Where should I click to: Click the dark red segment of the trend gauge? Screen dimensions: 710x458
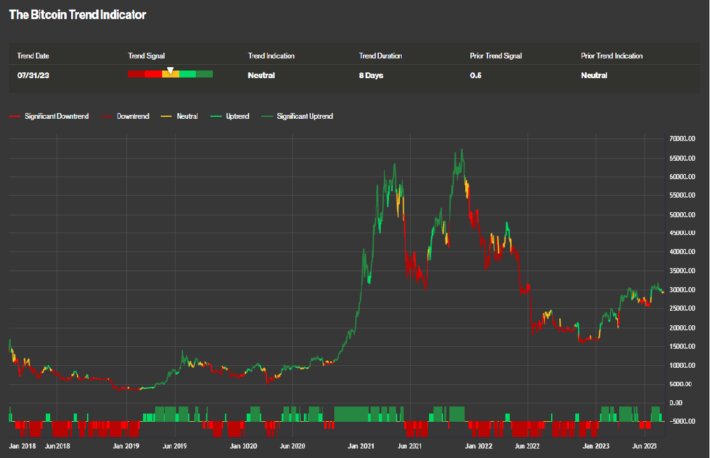pos(136,74)
